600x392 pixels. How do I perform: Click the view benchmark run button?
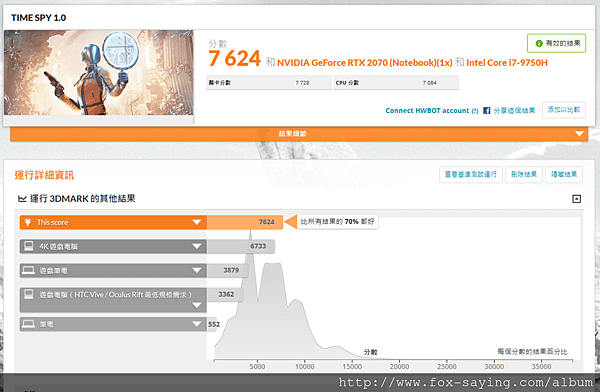471,175
